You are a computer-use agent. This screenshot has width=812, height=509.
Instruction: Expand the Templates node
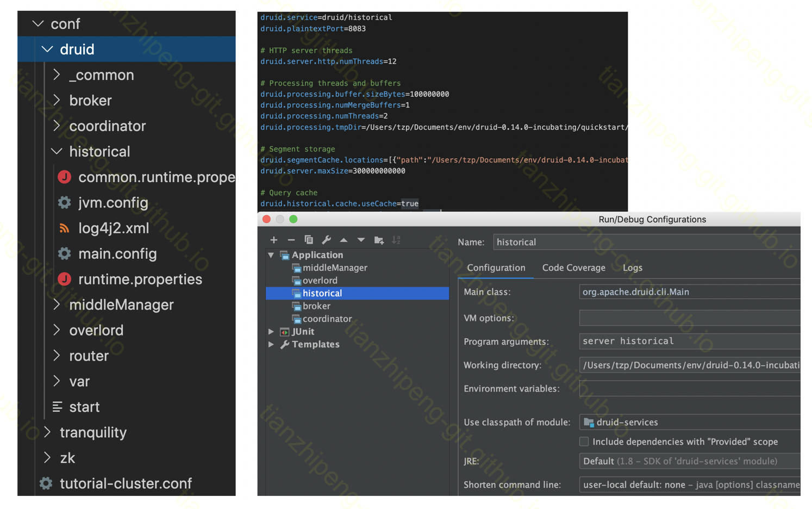271,344
